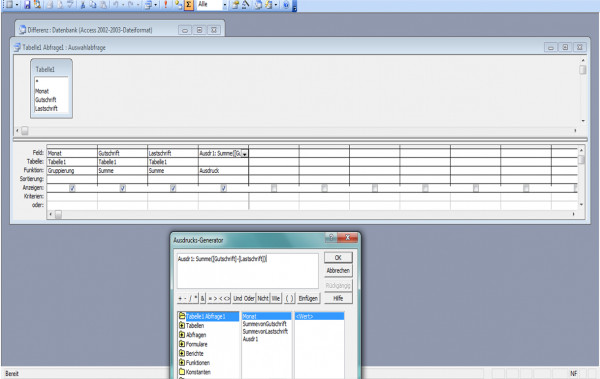The width and height of the screenshot is (600, 379).
Task: Expand the Funktionen folder node
Action: coord(182,362)
